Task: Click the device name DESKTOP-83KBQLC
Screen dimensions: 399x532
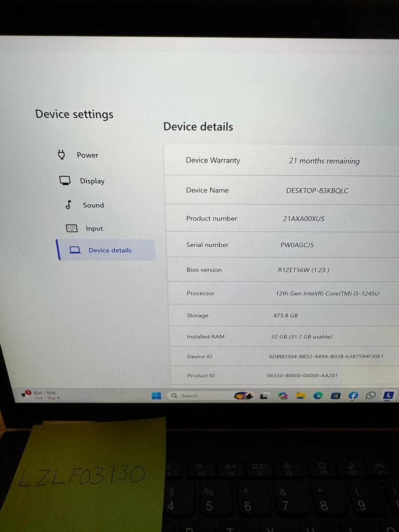Action: pos(317,191)
